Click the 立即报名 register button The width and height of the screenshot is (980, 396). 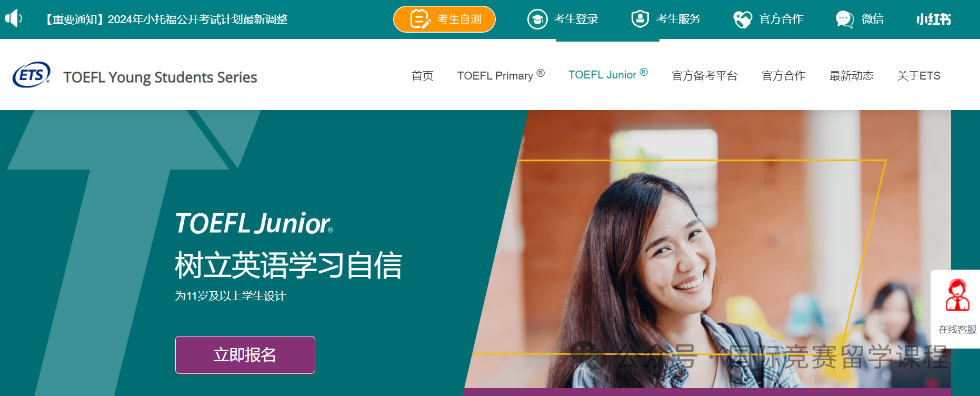(x=245, y=355)
